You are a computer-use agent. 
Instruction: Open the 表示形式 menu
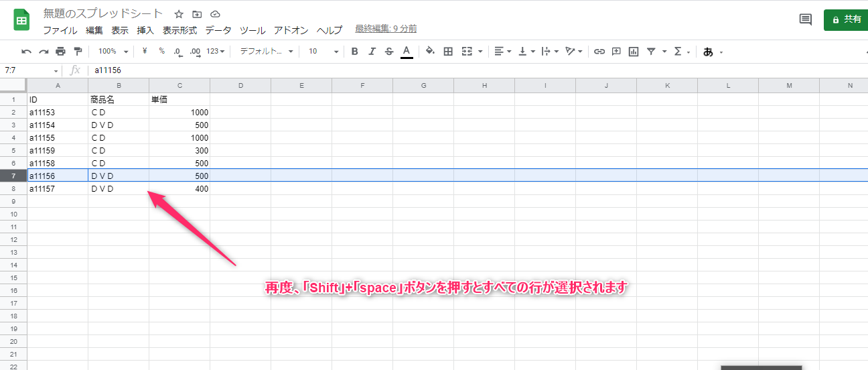click(x=179, y=30)
